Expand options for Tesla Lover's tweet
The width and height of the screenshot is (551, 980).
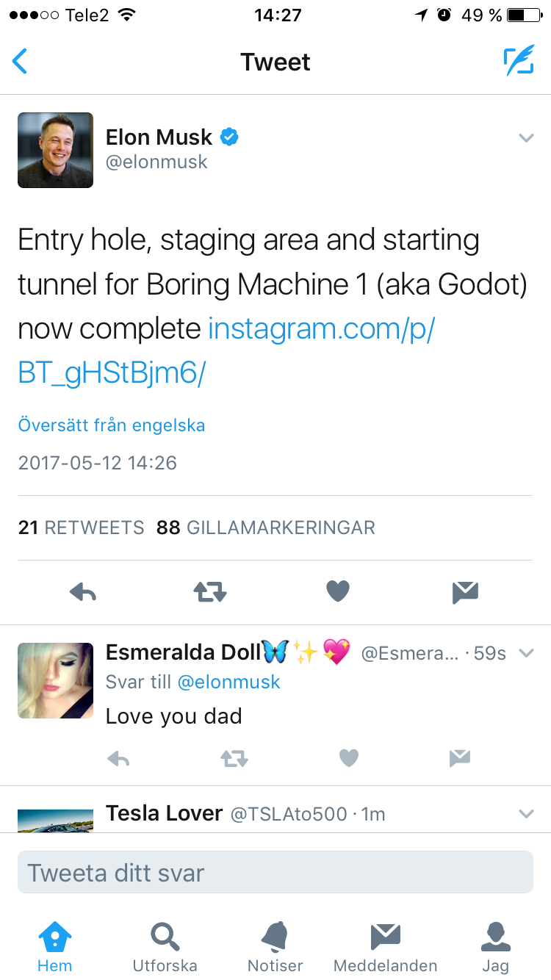click(x=526, y=813)
